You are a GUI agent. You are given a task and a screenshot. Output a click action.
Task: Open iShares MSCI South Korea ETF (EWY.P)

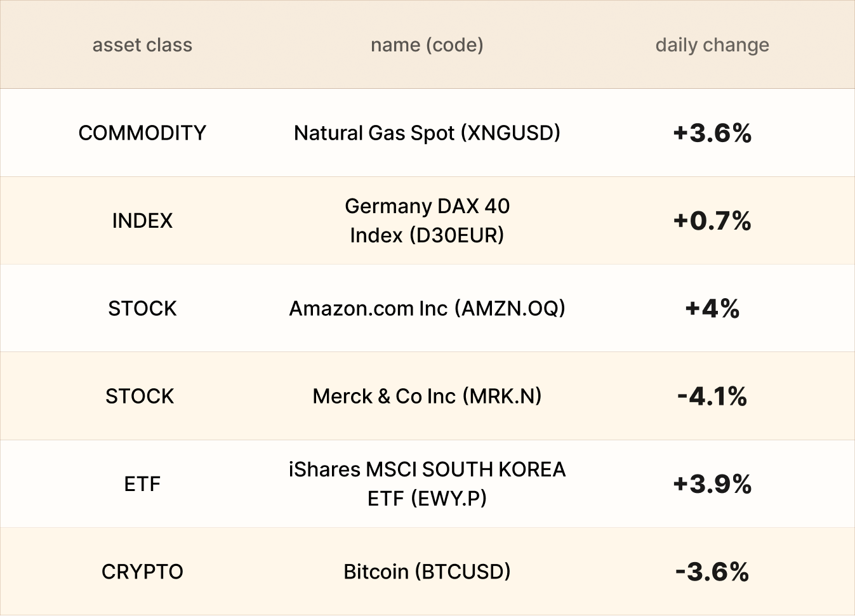tap(427, 484)
